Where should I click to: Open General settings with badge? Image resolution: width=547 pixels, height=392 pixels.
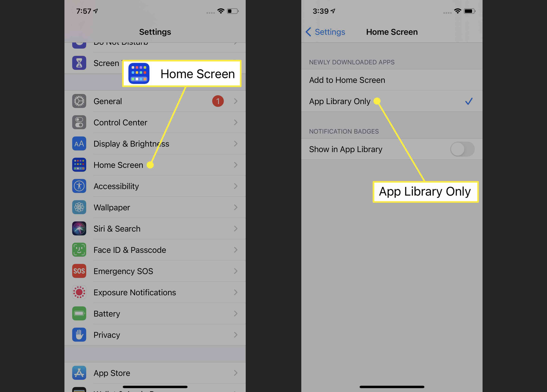pos(155,101)
